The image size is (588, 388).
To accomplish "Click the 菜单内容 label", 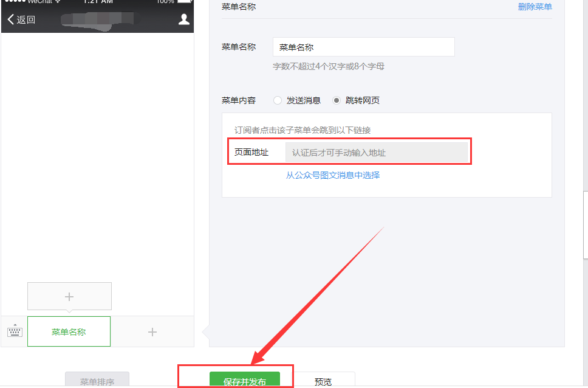I will (x=239, y=100).
